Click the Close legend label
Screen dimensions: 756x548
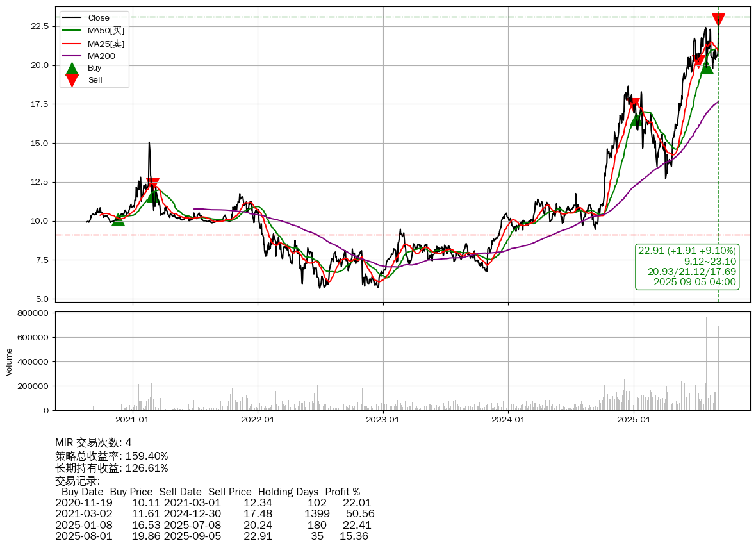tap(99, 18)
